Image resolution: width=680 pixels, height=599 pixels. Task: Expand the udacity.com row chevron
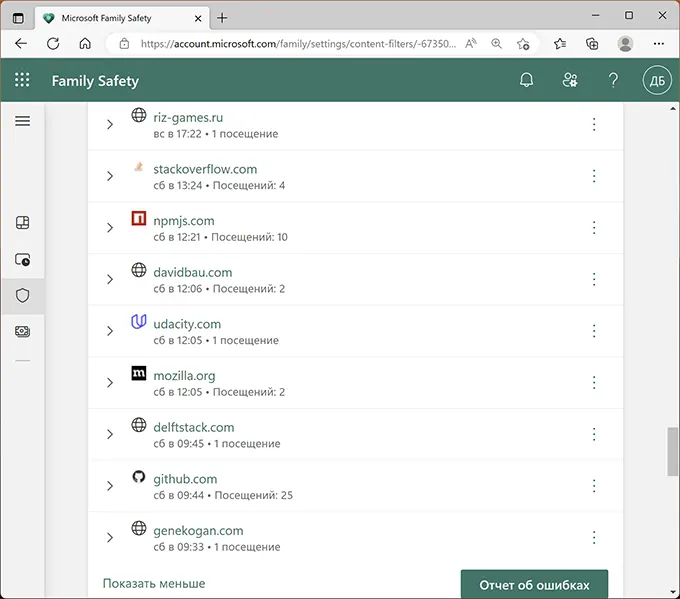click(110, 331)
